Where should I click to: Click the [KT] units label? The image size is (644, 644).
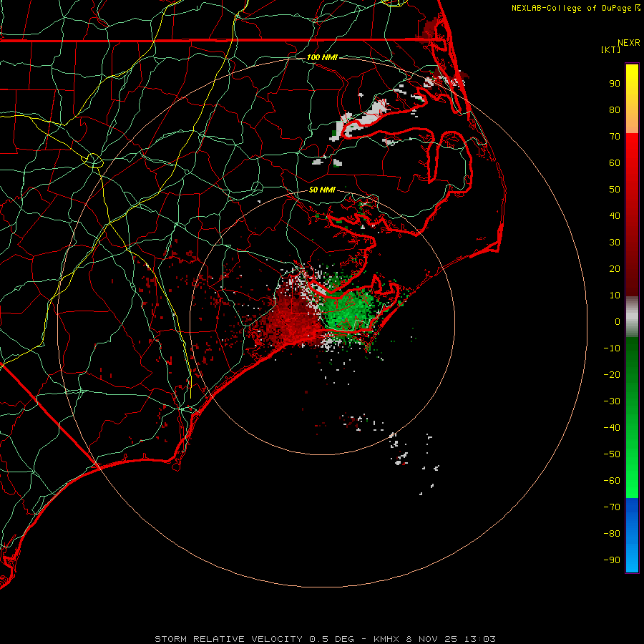611,49
